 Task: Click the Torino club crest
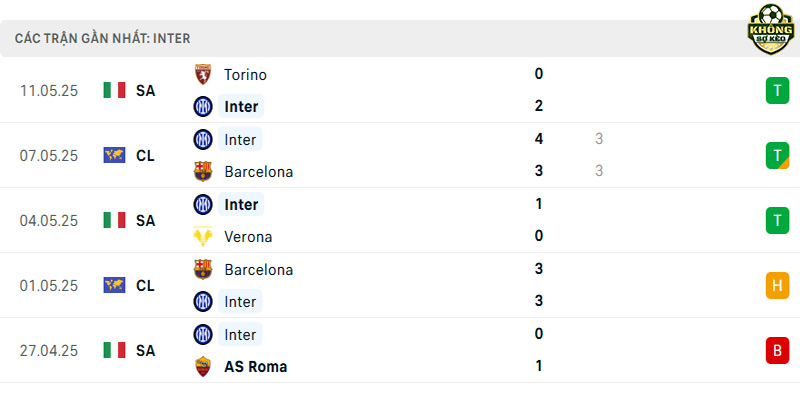click(203, 74)
